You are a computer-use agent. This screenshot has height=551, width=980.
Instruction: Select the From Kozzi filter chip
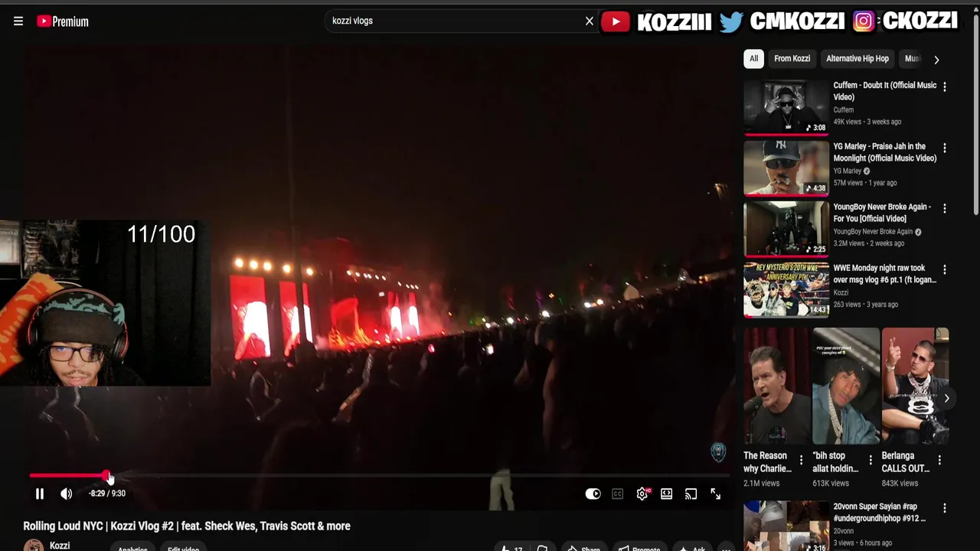pos(792,59)
